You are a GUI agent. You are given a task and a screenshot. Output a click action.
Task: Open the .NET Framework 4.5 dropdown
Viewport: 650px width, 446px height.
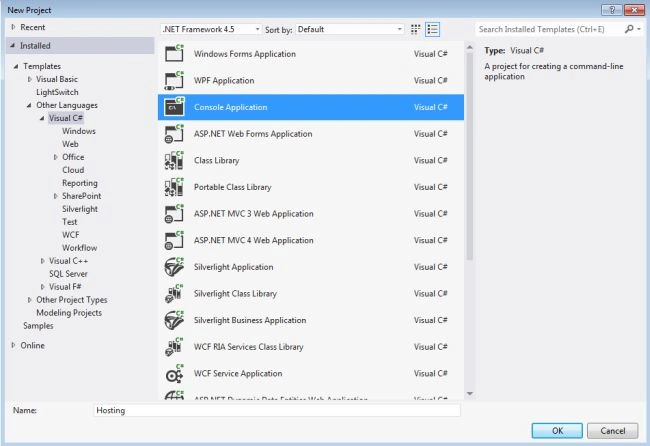pos(211,29)
